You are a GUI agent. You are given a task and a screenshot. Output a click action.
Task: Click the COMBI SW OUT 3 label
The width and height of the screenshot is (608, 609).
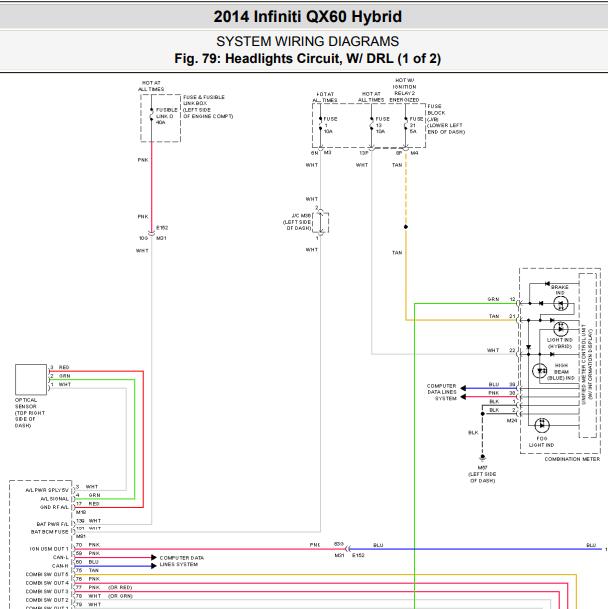click(x=47, y=592)
